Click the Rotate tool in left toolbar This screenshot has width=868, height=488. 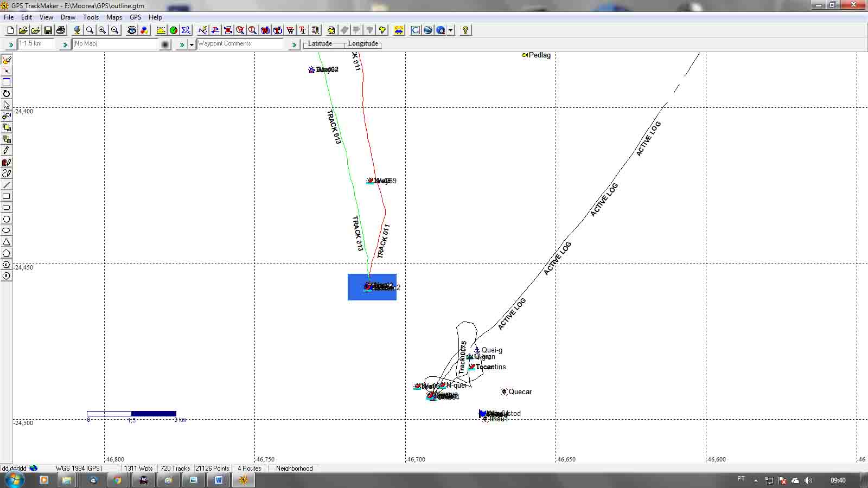click(7, 94)
